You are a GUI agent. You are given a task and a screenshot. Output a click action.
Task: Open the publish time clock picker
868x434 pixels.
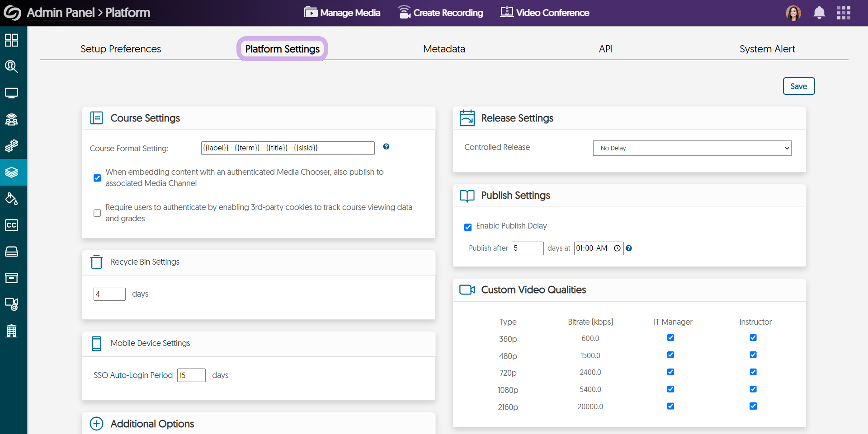[617, 248]
